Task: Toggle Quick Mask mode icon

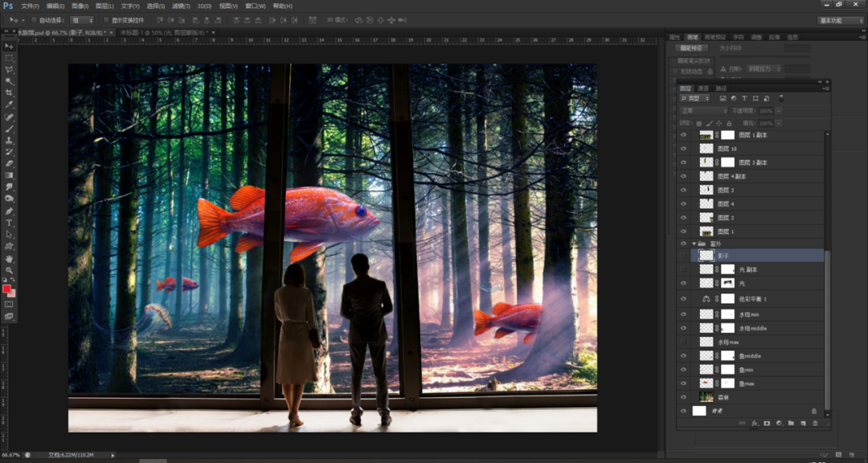Action: tap(9, 304)
